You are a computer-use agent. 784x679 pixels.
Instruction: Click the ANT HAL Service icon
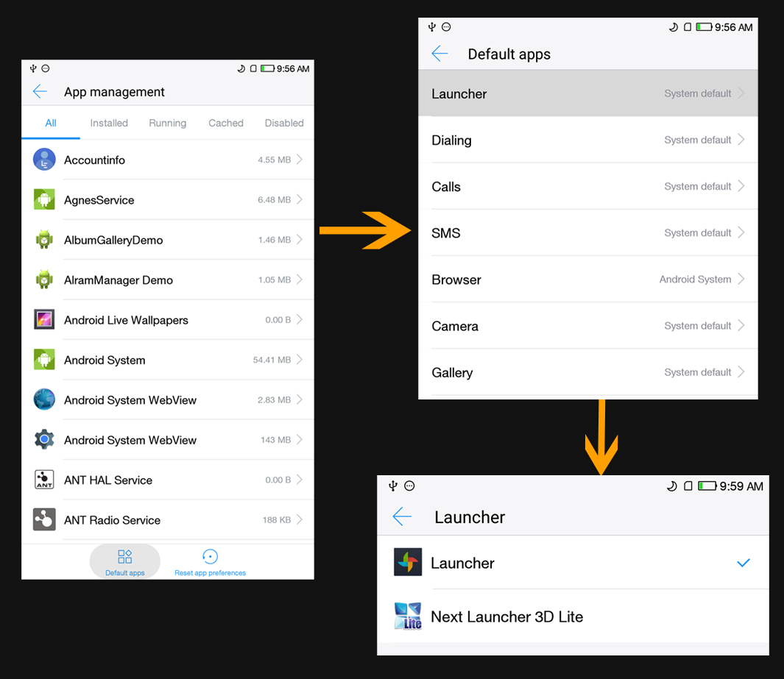coord(44,480)
